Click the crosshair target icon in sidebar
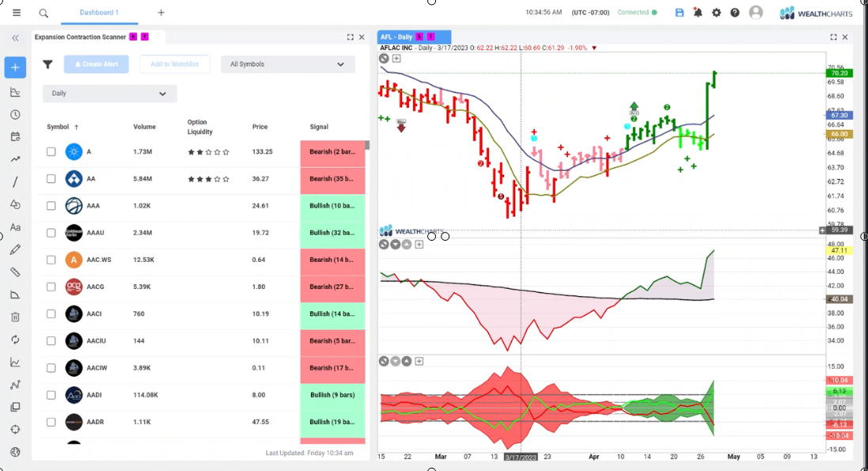 point(15,429)
